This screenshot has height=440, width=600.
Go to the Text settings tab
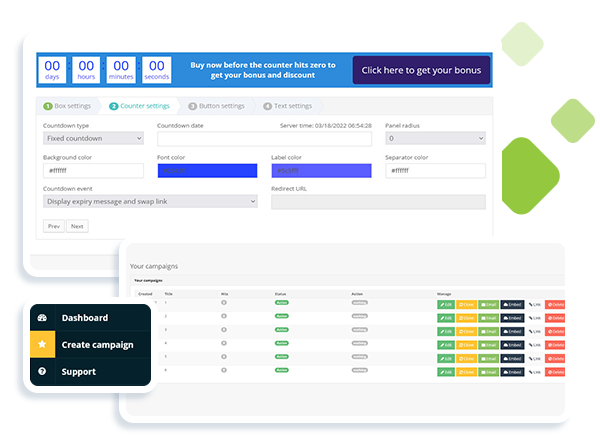[x=288, y=106]
